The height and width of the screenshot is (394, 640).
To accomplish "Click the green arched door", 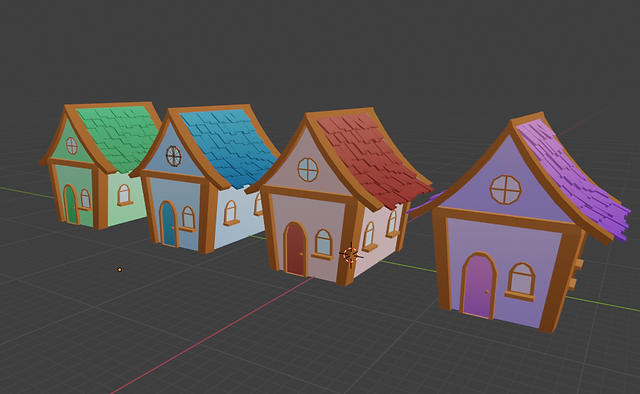I will coord(71,204).
